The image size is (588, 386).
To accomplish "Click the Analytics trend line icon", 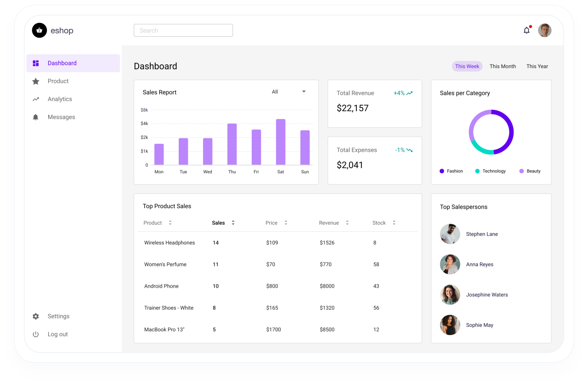I will [x=36, y=99].
